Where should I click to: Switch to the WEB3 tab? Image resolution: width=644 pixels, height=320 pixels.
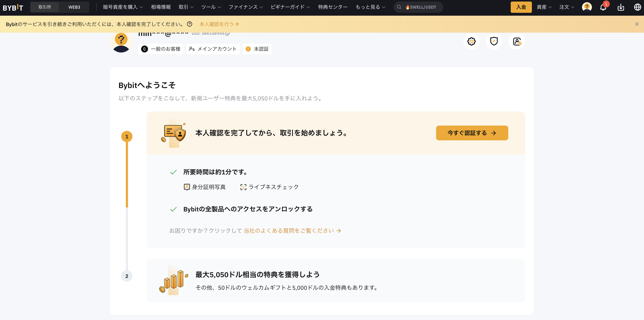coord(74,7)
